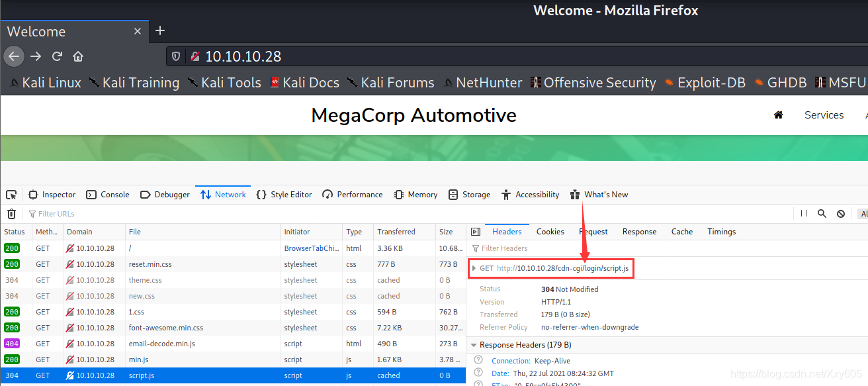This screenshot has width=868, height=386.
Task: Clear network log with trash icon
Action: pos(11,214)
